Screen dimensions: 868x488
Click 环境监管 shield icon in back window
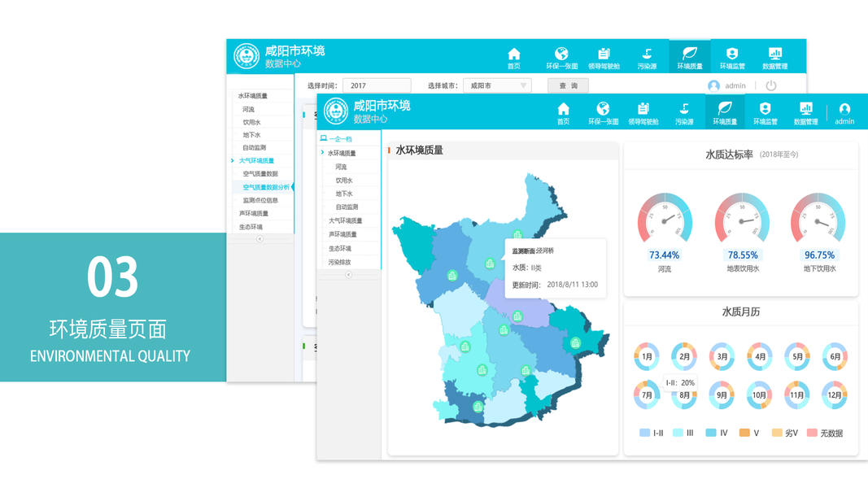[x=732, y=54]
